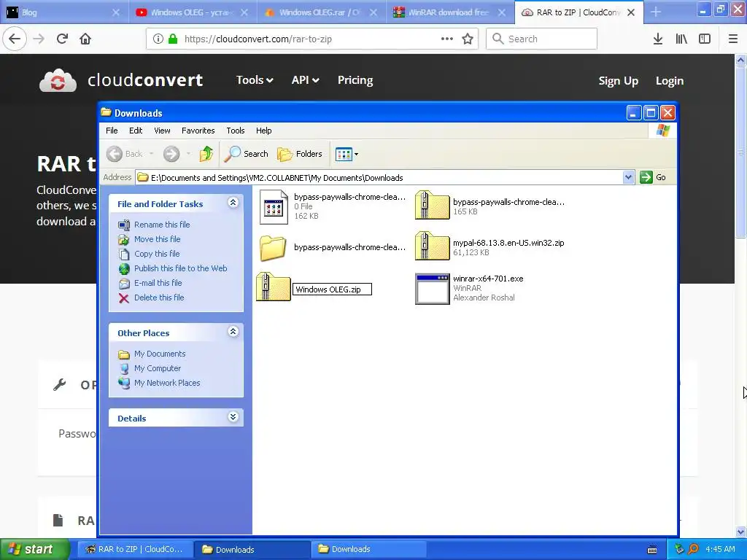Click Windows OLEG.zip rename text box
The image size is (747, 560).
click(x=332, y=289)
